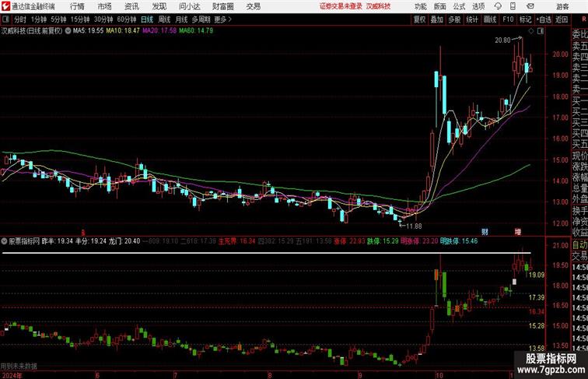Click the 汉威科技(日线 前复权) chart title
Image resolution: width=588 pixels, height=379 pixels.
click(x=32, y=31)
